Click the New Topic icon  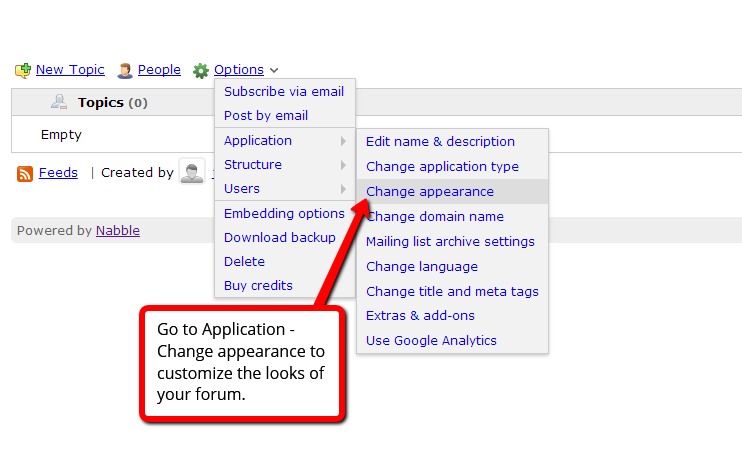(x=23, y=70)
